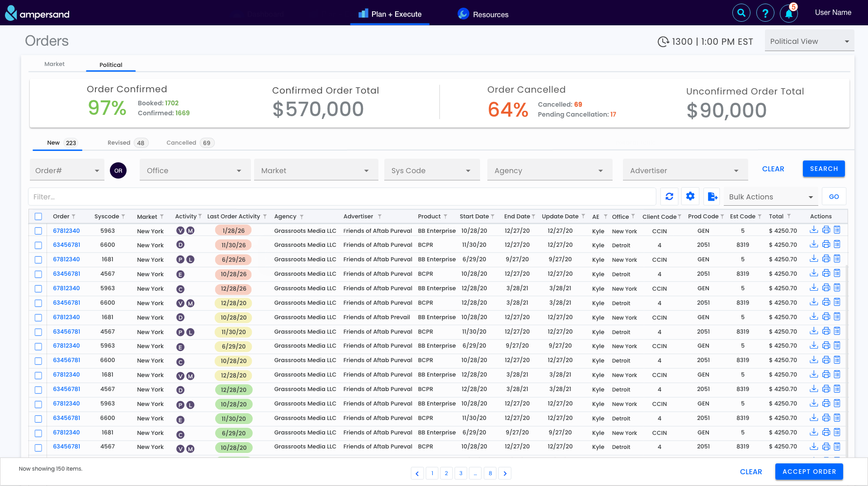Click ACCEPT ORDER button
This screenshot has width=868, height=486.
point(809,472)
